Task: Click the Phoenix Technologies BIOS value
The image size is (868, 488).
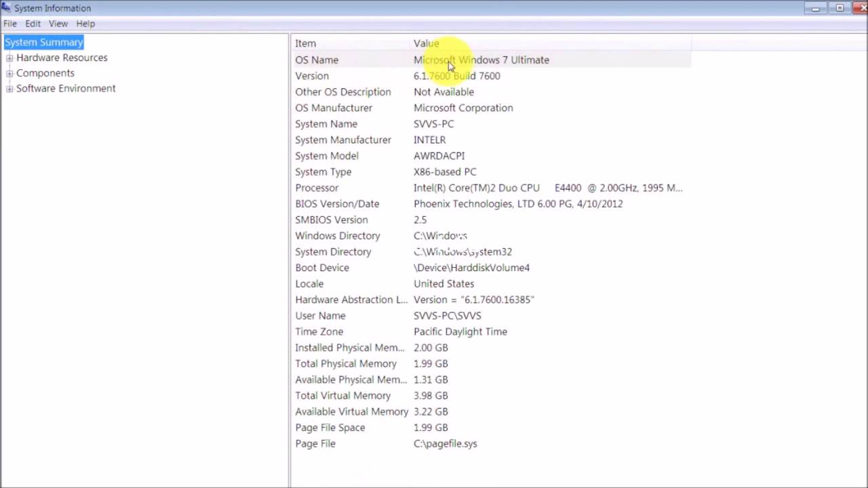Action: (x=518, y=204)
